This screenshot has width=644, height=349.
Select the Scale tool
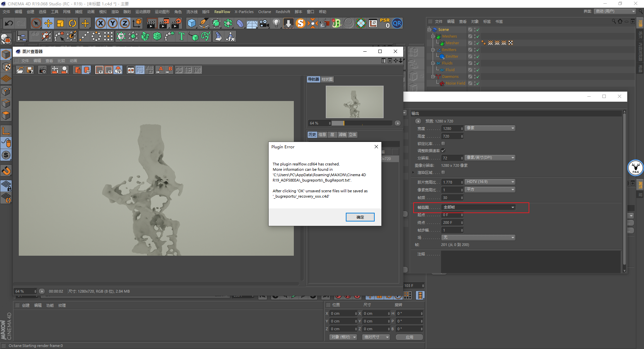click(60, 23)
